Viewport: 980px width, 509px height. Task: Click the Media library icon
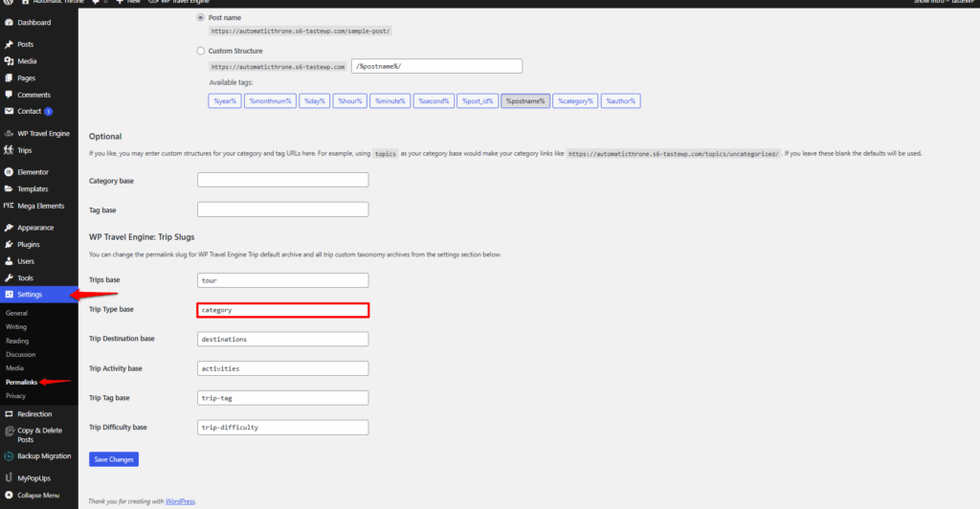coord(9,61)
